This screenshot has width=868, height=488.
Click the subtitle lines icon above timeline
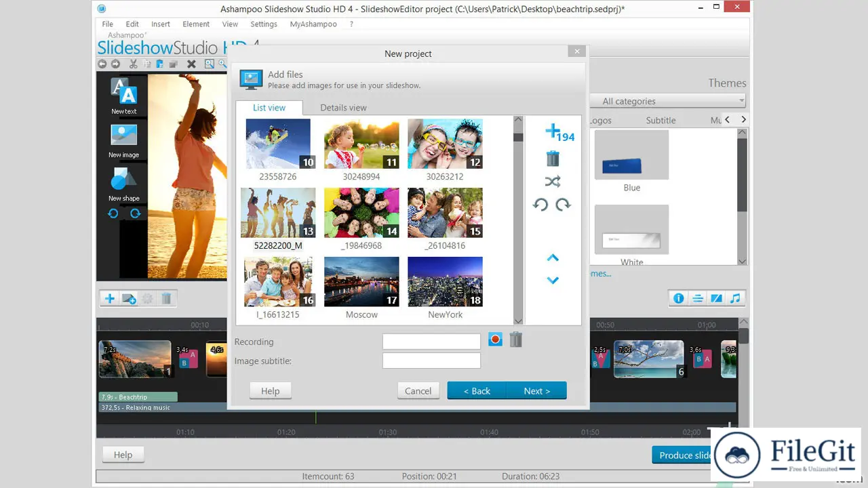click(697, 298)
